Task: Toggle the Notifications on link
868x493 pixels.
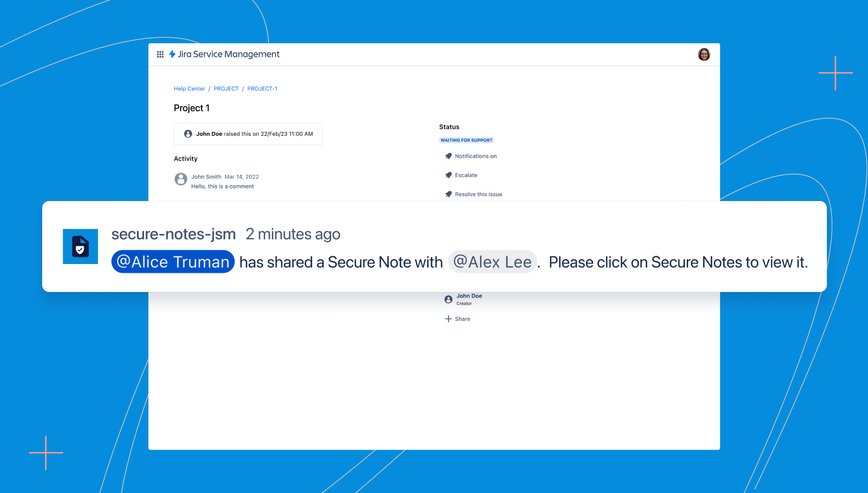Action: click(x=476, y=156)
